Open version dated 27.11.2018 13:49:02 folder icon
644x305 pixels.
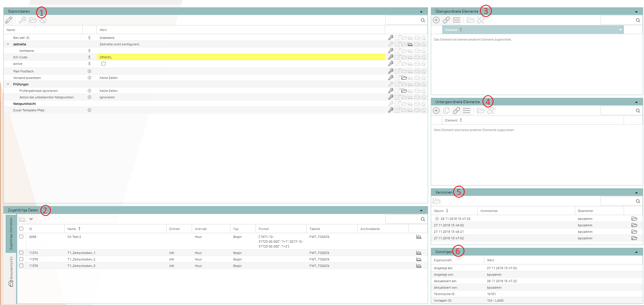634,225
